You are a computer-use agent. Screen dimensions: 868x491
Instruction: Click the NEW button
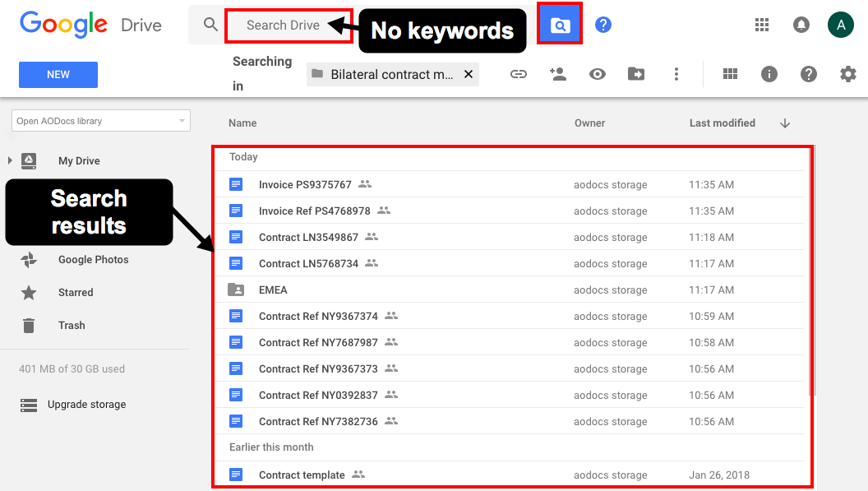click(x=58, y=74)
